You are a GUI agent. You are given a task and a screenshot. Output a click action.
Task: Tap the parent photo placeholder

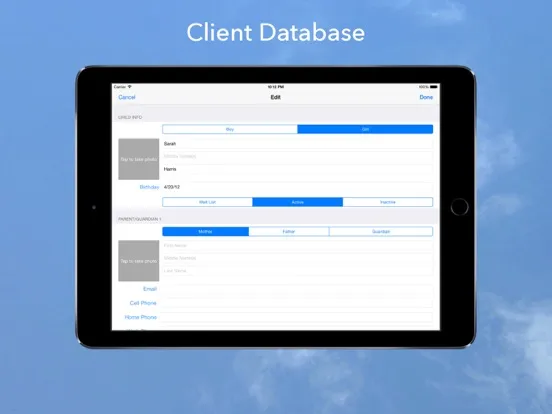(139, 261)
